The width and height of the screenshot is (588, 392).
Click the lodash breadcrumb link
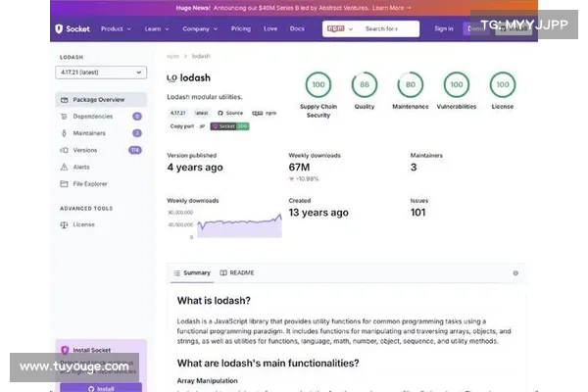(201, 56)
